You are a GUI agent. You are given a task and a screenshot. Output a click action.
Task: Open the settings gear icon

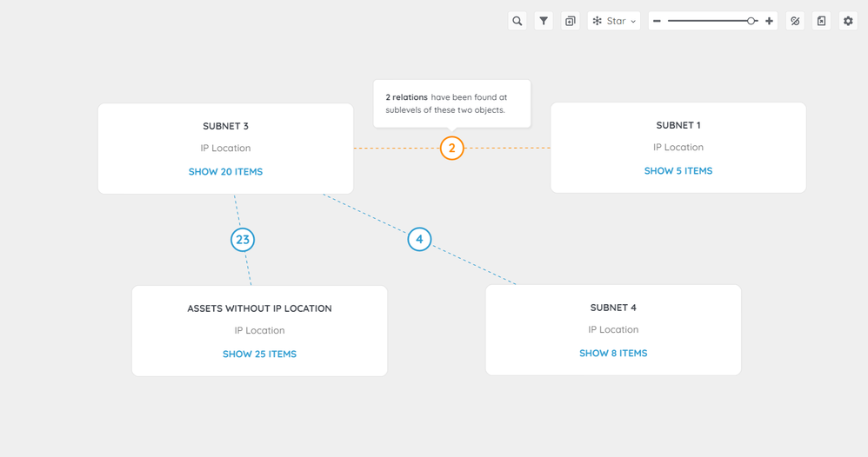(848, 21)
